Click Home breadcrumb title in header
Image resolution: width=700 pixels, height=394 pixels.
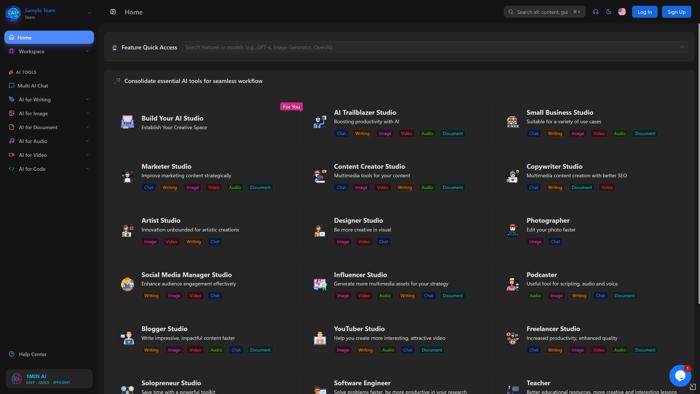coord(133,12)
